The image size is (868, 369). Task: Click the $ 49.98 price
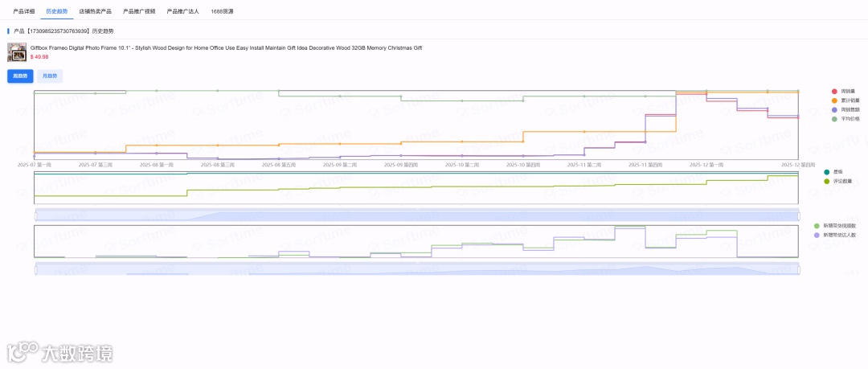pyautogui.click(x=39, y=56)
